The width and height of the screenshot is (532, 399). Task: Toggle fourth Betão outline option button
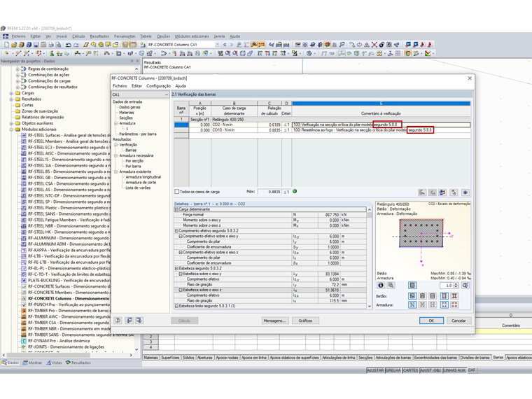click(x=444, y=296)
